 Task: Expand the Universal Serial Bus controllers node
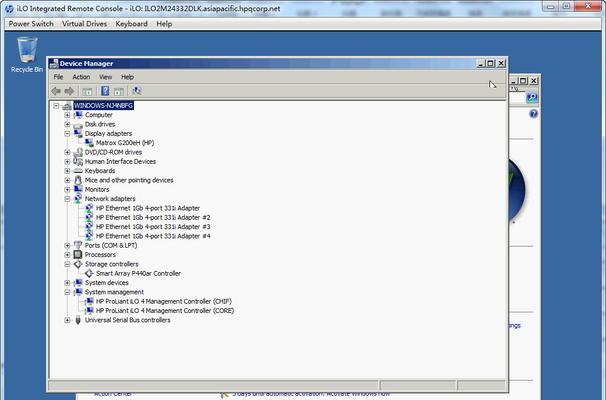[67, 320]
